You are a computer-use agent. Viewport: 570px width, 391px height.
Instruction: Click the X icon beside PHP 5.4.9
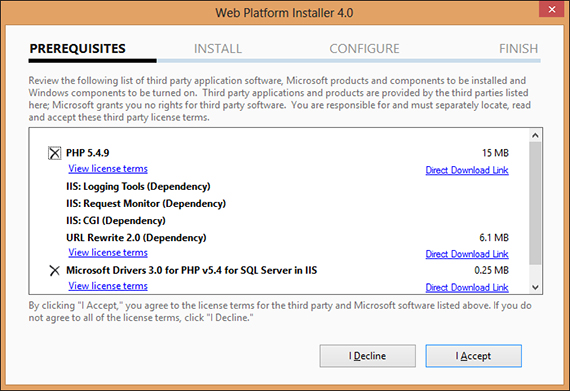point(55,153)
